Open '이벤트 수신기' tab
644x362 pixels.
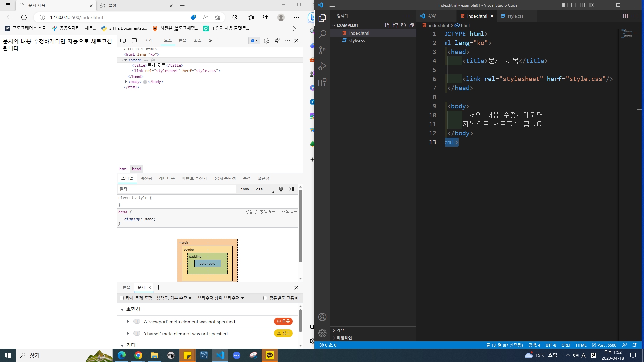(194, 178)
